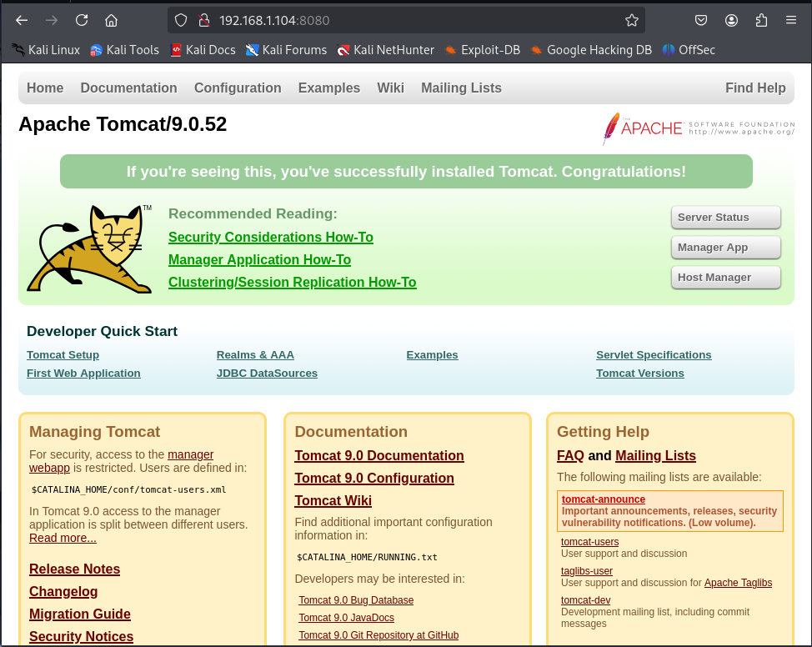Image resolution: width=812 pixels, height=647 pixels.
Task: Open the Extensions puzzle icon
Action: (761, 20)
